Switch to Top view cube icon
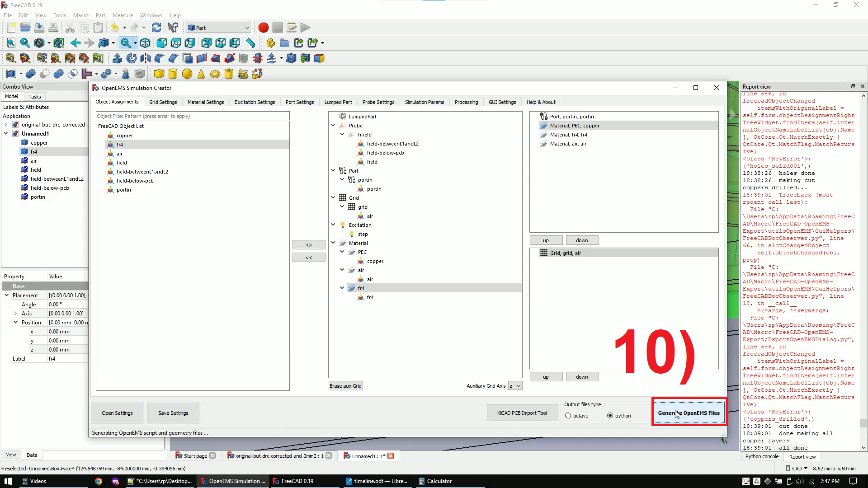This screenshot has height=488, width=868. tap(175, 43)
